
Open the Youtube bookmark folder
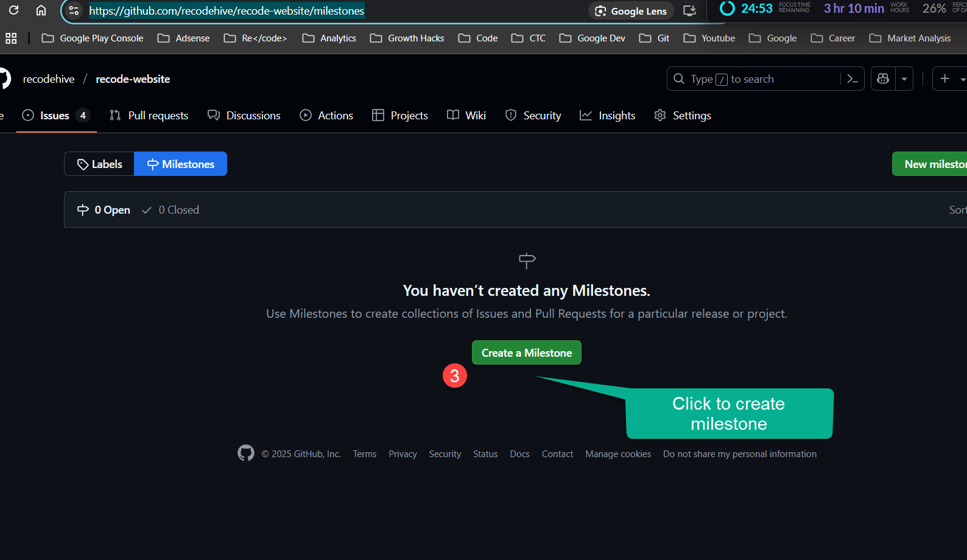709,38
